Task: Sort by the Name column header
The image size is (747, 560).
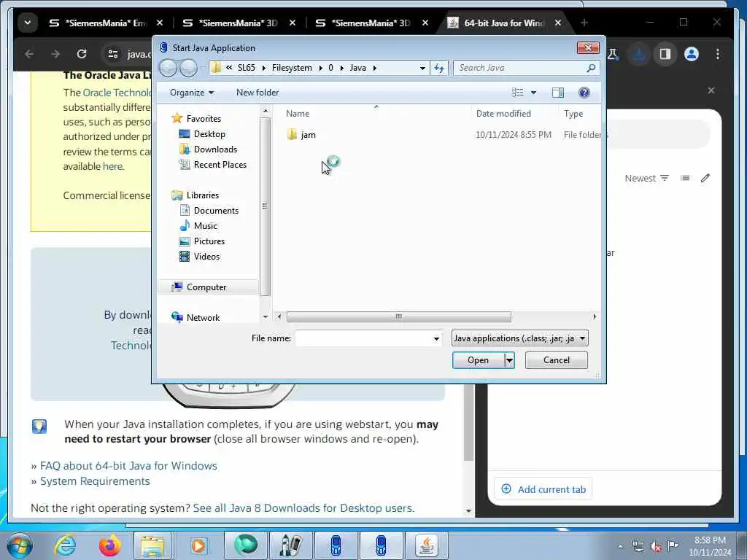Action: [x=298, y=113]
